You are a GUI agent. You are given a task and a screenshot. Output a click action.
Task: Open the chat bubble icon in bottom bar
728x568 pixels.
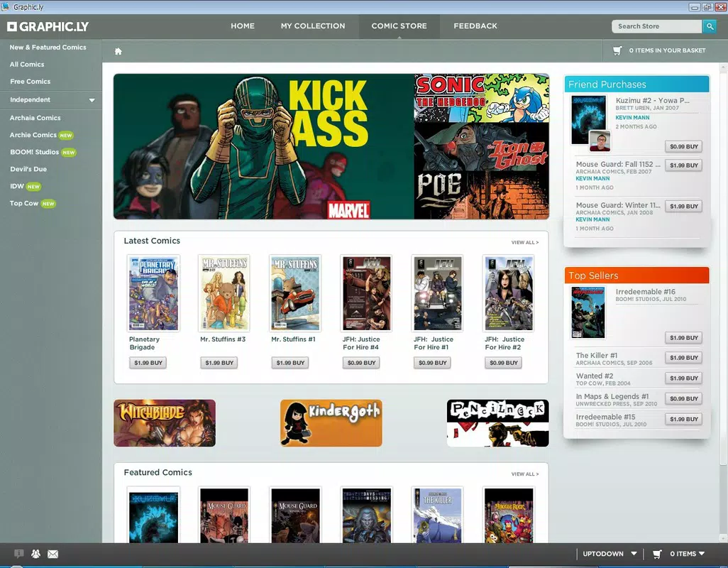[x=18, y=554]
